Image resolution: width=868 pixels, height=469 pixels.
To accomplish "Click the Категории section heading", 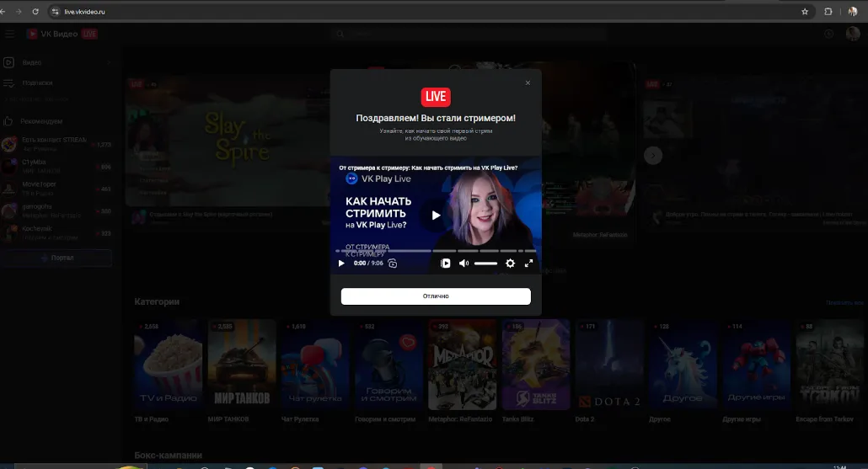I will [x=157, y=301].
